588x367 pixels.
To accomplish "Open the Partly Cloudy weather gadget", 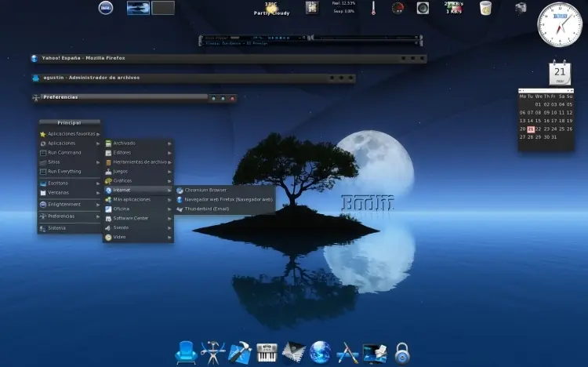I will click(271, 9).
